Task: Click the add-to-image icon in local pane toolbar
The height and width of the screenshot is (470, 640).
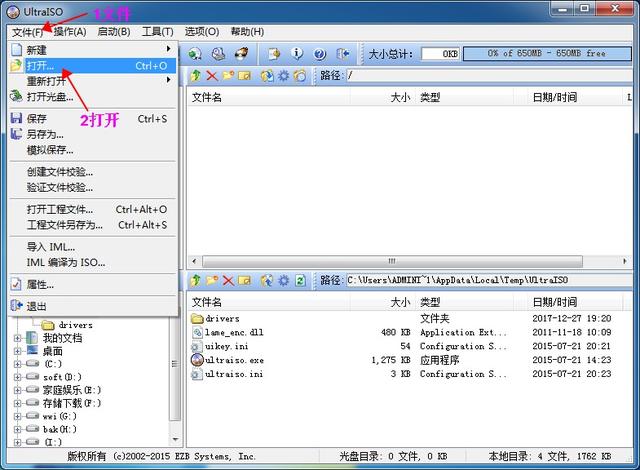Action: point(267,280)
